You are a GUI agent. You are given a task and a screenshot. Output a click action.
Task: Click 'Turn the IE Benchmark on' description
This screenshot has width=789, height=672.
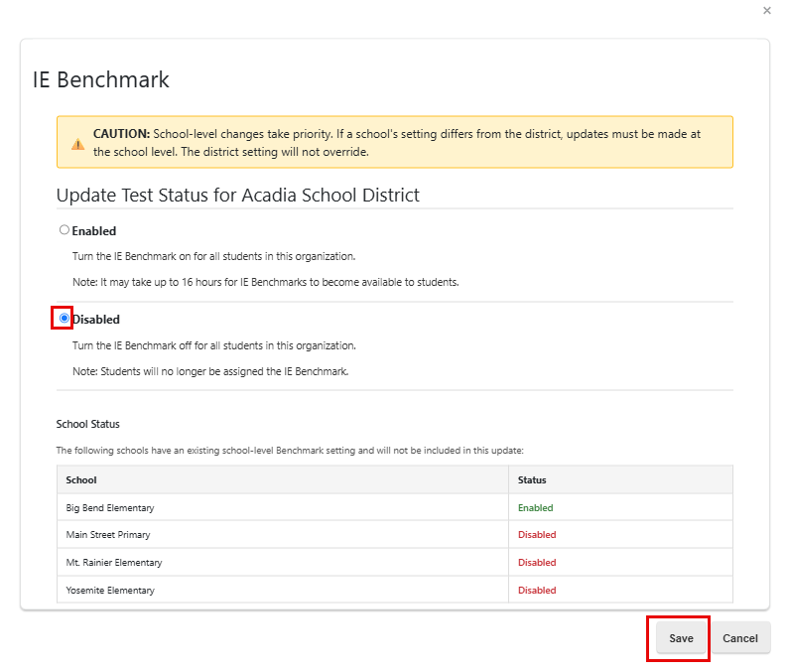click(x=213, y=256)
